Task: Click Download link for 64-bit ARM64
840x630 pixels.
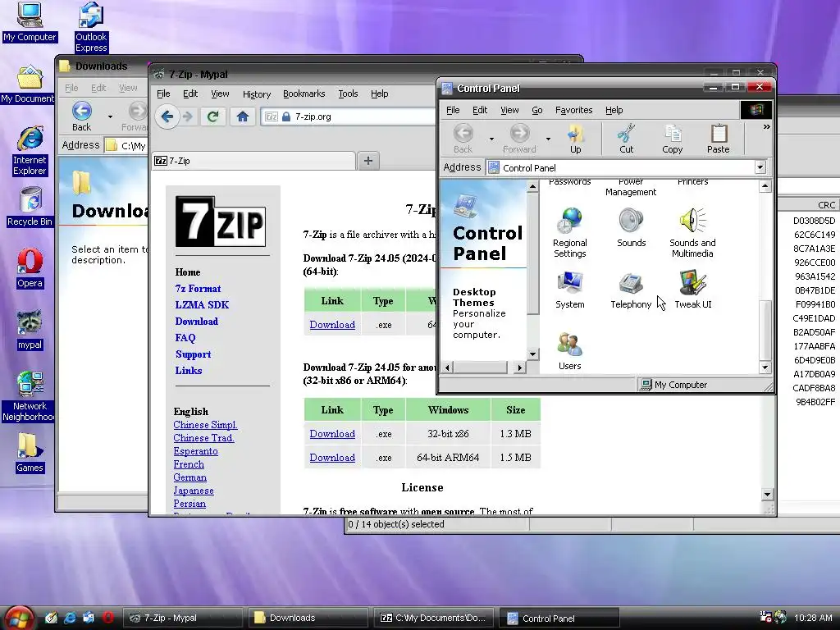Action: click(332, 458)
